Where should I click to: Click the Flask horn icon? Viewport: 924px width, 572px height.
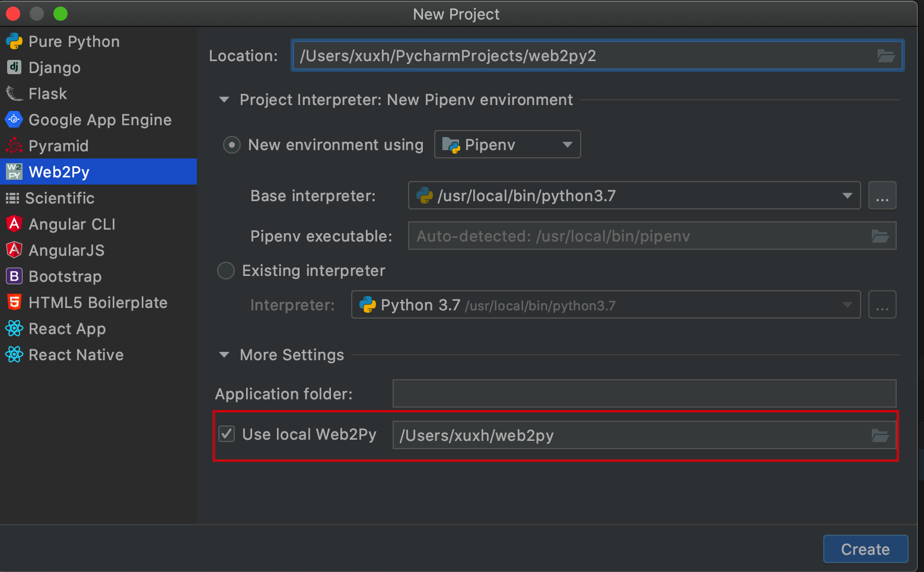[14, 94]
